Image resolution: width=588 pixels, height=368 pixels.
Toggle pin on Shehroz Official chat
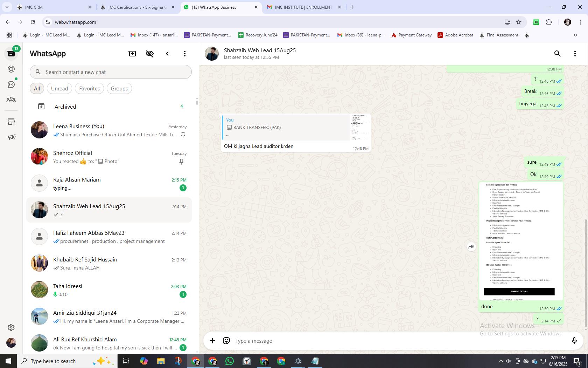point(181,162)
